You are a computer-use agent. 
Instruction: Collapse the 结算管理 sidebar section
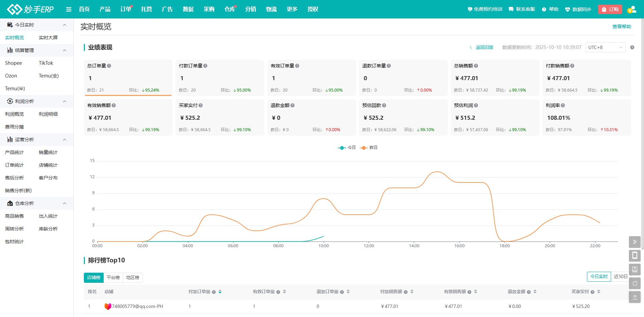coord(65,50)
